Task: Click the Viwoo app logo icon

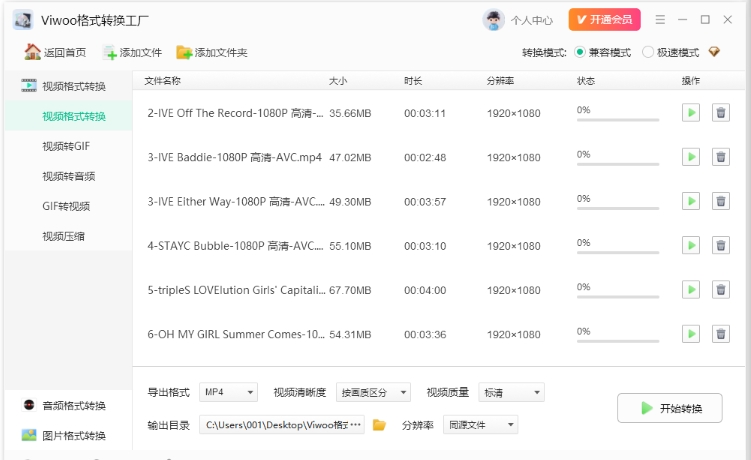Action: click(23, 20)
